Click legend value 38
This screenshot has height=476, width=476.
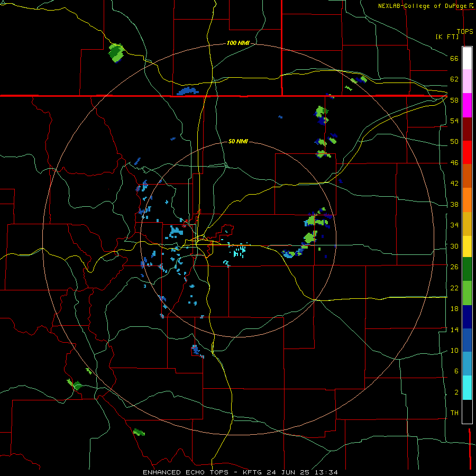(454, 204)
